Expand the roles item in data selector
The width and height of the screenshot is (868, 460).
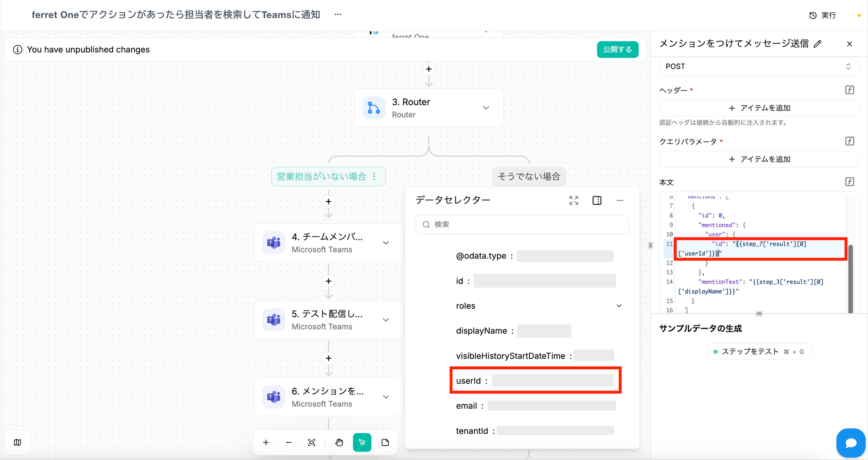tap(619, 306)
